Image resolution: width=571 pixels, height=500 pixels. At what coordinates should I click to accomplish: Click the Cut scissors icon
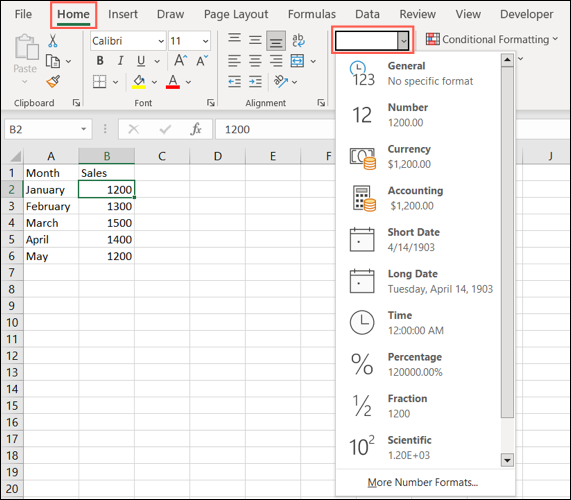53,41
